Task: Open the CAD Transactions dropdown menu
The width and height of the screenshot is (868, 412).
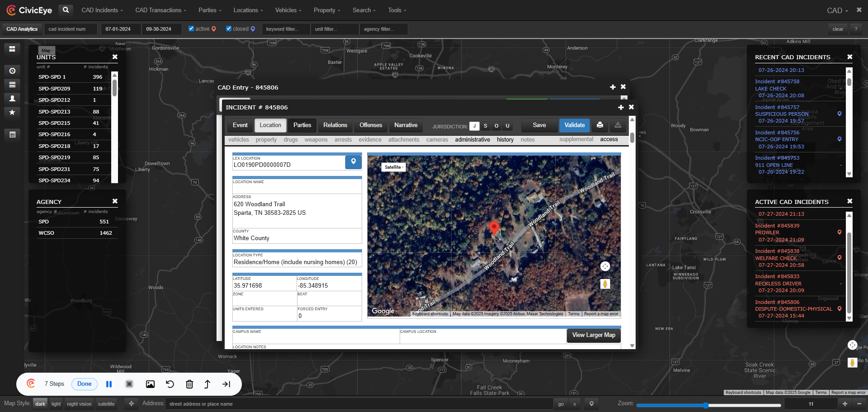Action: pyautogui.click(x=160, y=10)
